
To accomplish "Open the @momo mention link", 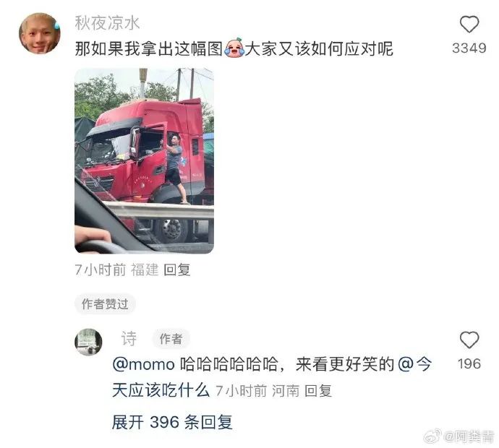I will click(143, 364).
